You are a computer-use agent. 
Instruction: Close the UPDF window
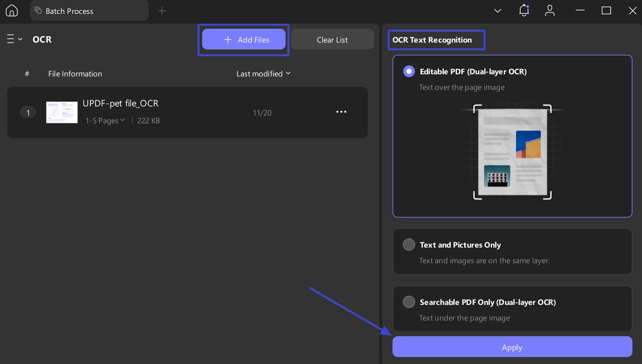(632, 10)
